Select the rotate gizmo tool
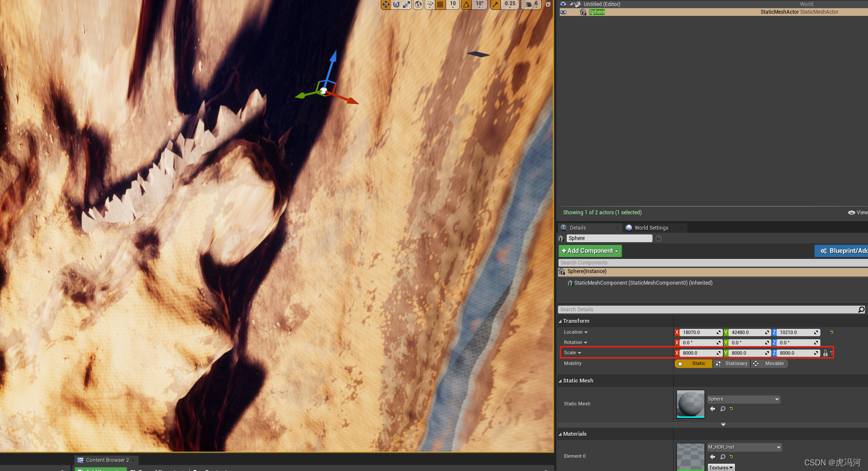The width and height of the screenshot is (868, 471). point(396,4)
